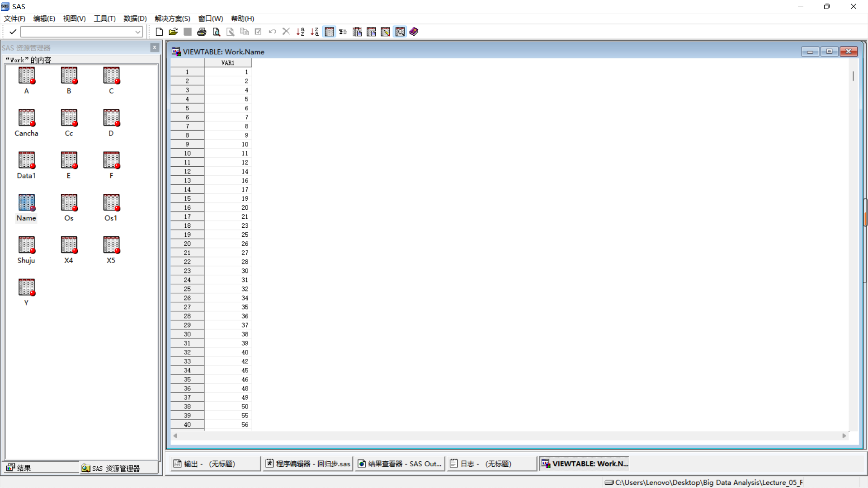Image resolution: width=868 pixels, height=488 pixels.
Task: Open the Cancha dataset in Work library
Action: (26, 118)
